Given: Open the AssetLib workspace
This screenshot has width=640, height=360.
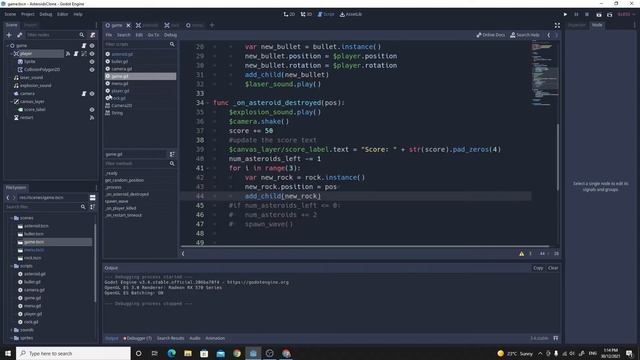Looking at the screenshot, I should pos(351,14).
